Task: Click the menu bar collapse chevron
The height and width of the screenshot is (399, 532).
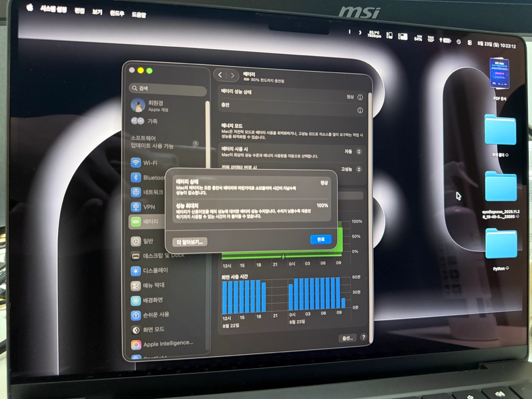Action: [x=360, y=32]
